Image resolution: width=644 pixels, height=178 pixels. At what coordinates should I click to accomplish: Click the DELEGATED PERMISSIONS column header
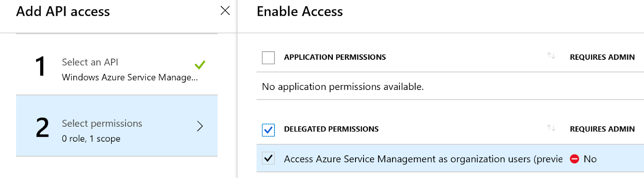331,129
